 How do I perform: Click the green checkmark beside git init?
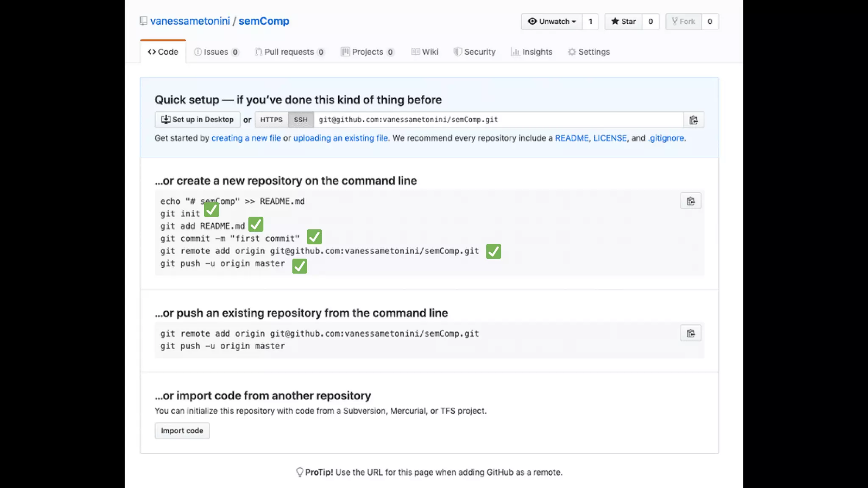tap(211, 210)
